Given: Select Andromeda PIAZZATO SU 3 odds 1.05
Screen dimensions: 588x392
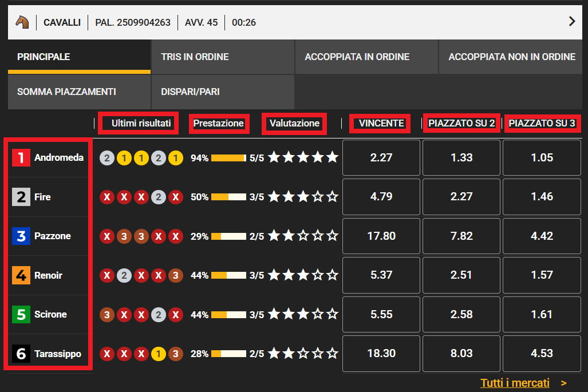Looking at the screenshot, I should [x=542, y=157].
